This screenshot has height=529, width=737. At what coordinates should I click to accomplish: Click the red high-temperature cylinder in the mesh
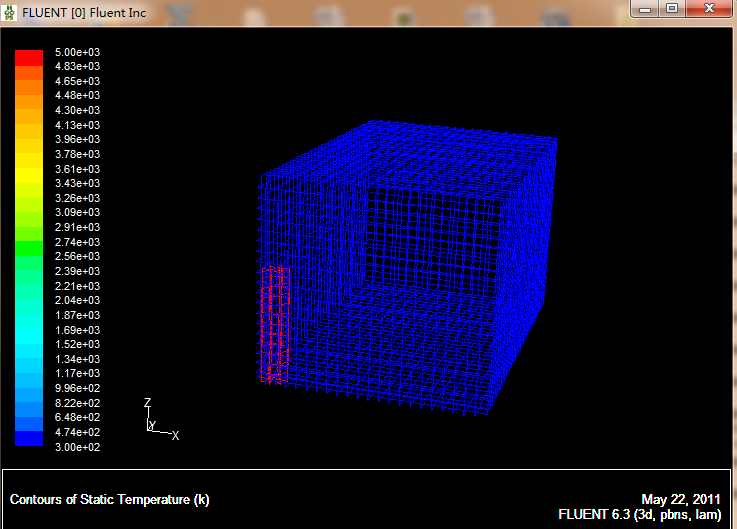tap(274, 324)
